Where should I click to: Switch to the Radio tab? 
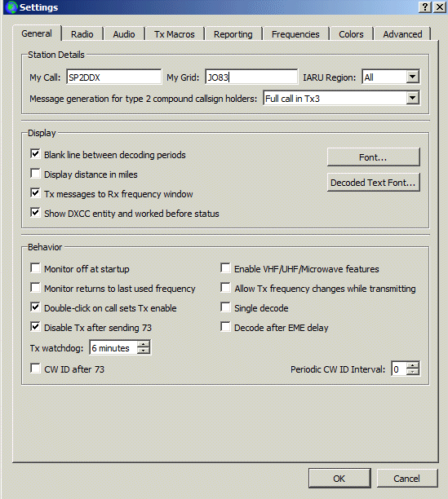[82, 34]
